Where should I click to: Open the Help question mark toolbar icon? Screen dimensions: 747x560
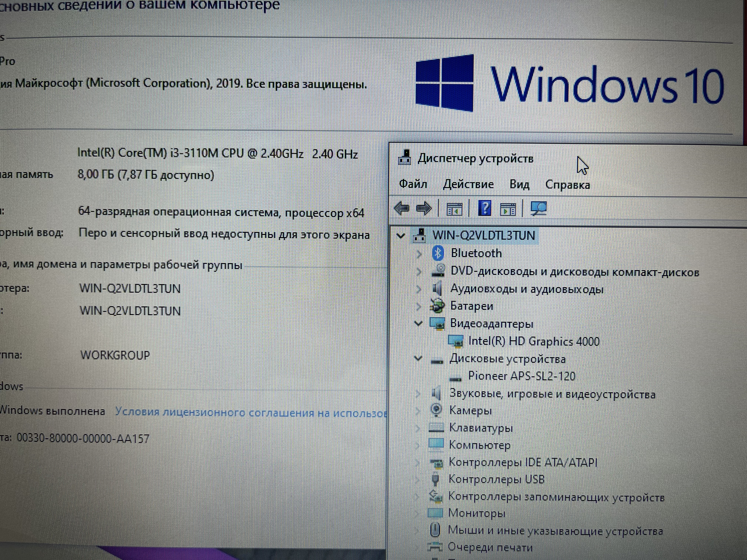[485, 208]
